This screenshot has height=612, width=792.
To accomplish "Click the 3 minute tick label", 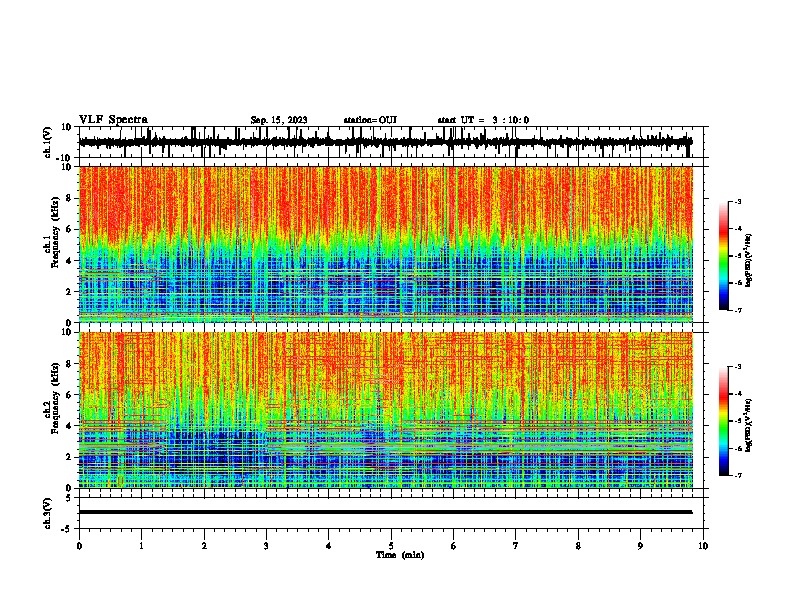I will 266,546.
